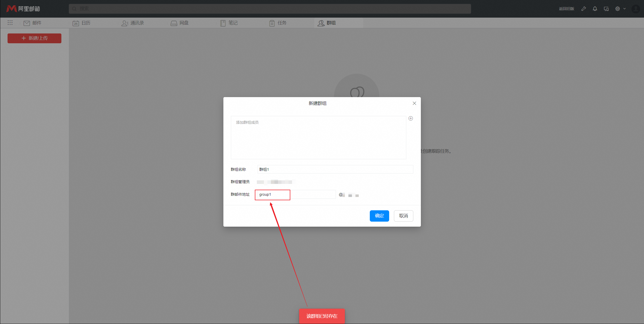Click the 阿里邮箱 logo
This screenshot has width=644, height=324.
23,9
